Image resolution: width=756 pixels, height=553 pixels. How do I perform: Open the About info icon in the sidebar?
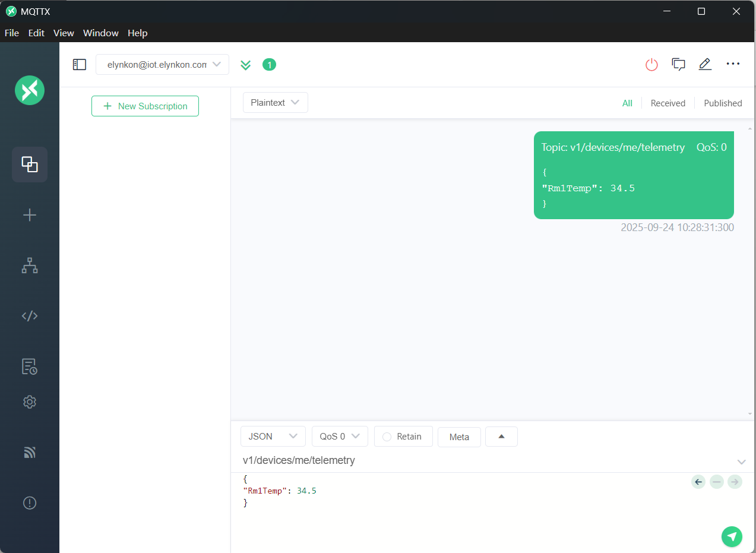click(x=30, y=503)
